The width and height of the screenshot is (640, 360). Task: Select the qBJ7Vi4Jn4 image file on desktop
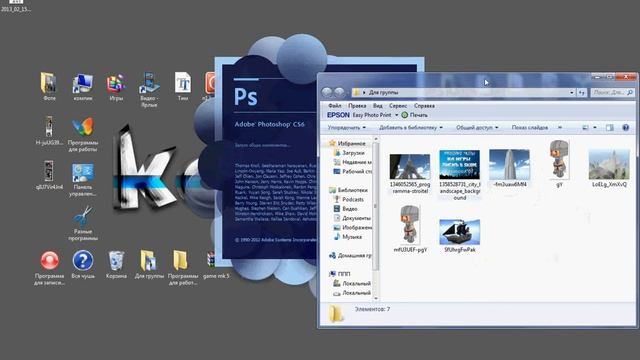tap(49, 176)
